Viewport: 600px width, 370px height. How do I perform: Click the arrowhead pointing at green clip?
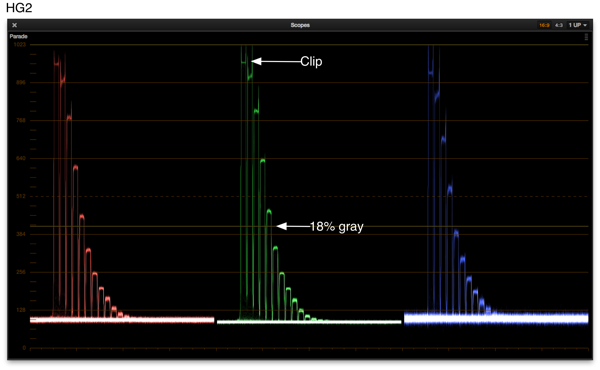[x=256, y=61]
